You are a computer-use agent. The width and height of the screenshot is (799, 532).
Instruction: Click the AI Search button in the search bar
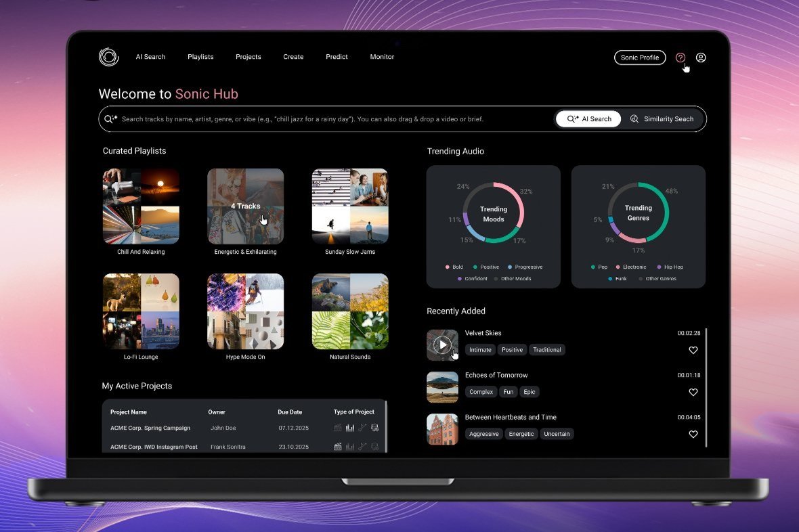(588, 118)
